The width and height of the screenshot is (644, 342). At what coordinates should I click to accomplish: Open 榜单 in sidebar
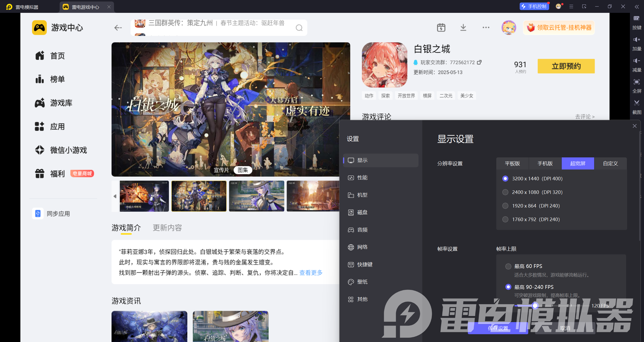coord(50,79)
